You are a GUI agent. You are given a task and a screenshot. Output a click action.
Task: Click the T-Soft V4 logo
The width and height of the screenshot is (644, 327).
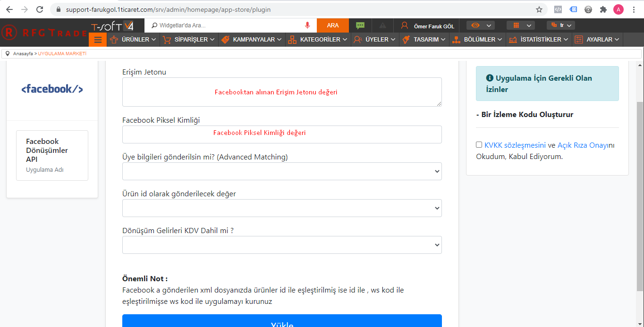coord(113,25)
